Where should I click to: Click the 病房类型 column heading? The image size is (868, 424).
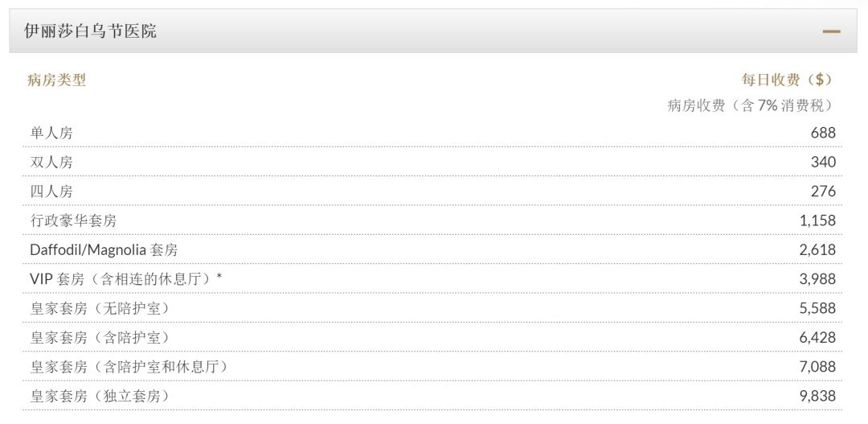pos(56,80)
